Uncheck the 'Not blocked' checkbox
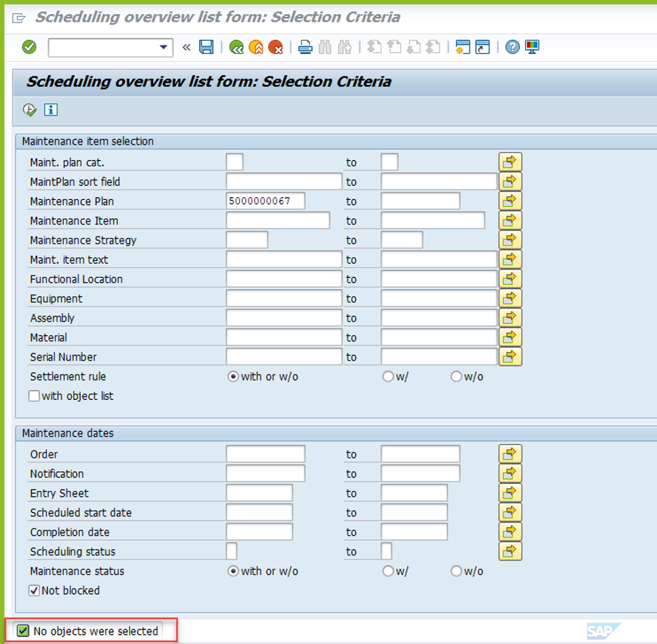657x644 pixels. (x=34, y=591)
